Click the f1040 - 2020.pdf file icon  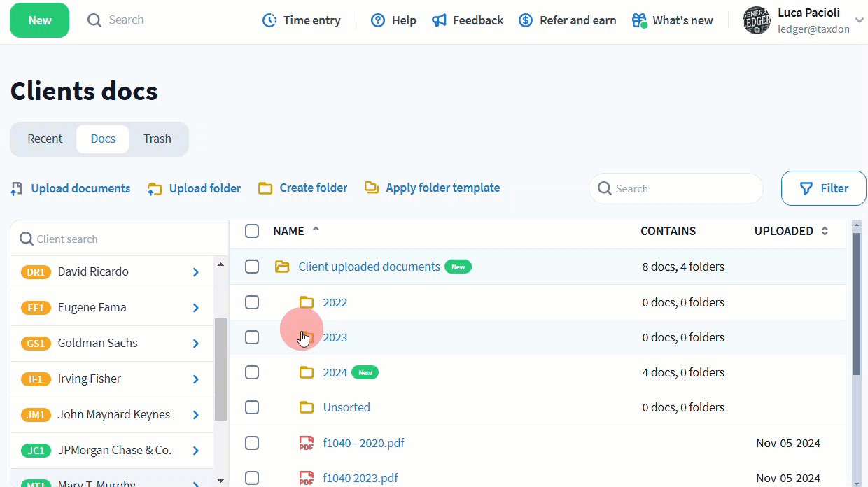click(x=306, y=443)
